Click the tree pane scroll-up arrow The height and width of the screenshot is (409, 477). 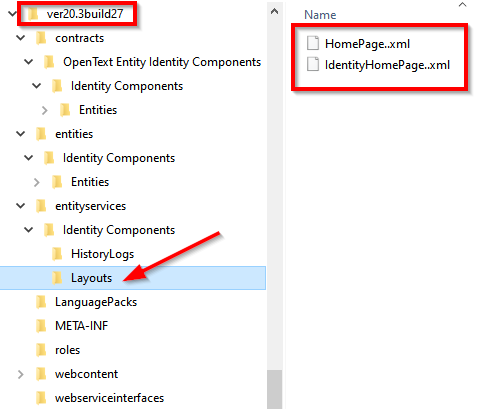275,12
